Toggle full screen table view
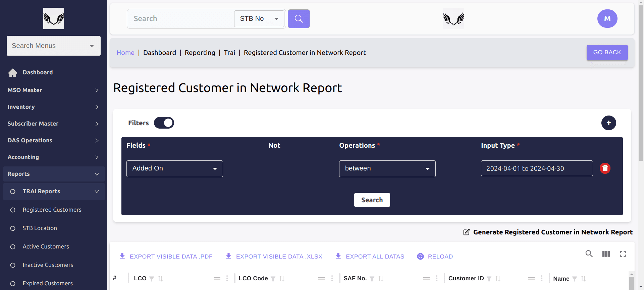The height and width of the screenshot is (290, 644). pyautogui.click(x=623, y=254)
